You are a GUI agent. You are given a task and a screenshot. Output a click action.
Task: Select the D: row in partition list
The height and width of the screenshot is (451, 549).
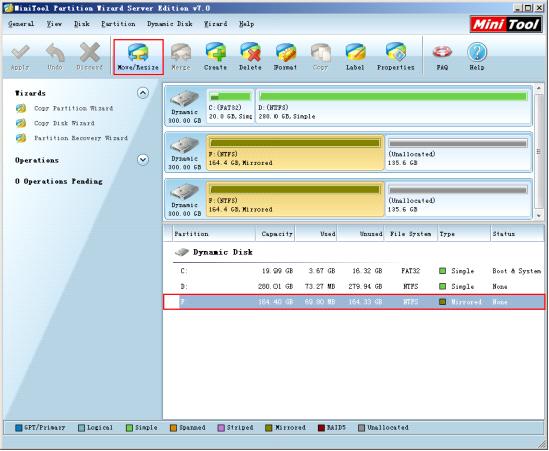point(354,286)
